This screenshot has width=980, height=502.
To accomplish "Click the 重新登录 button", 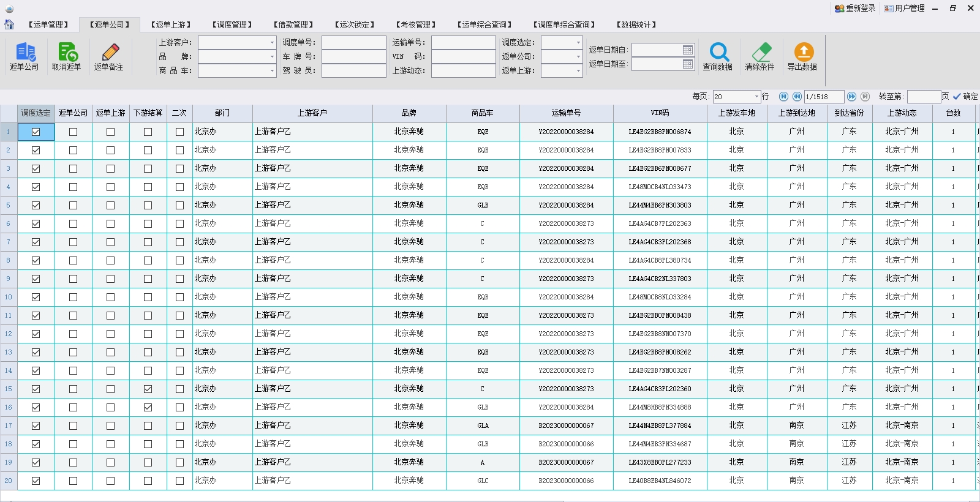I will pos(855,8).
